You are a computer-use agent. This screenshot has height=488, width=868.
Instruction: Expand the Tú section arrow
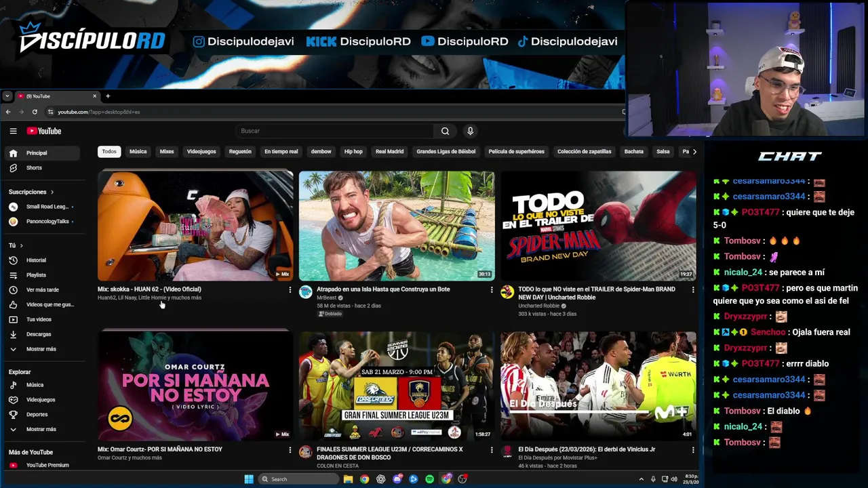pyautogui.click(x=21, y=245)
